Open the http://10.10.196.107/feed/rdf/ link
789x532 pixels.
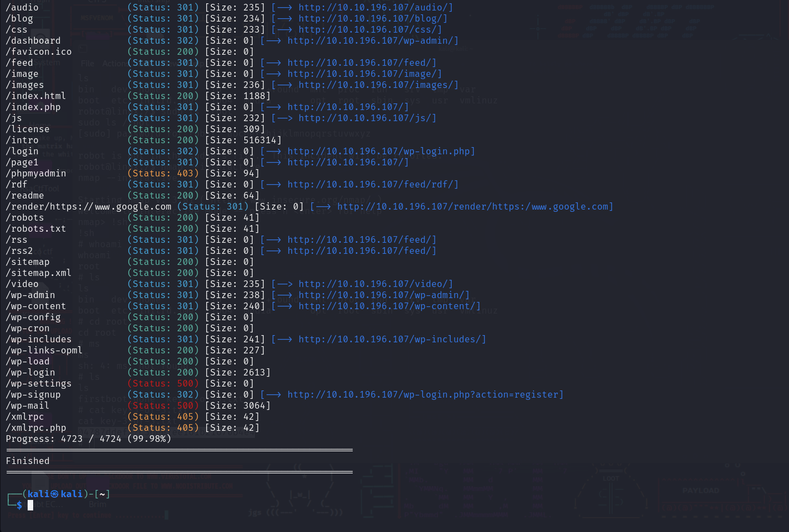pos(370,184)
